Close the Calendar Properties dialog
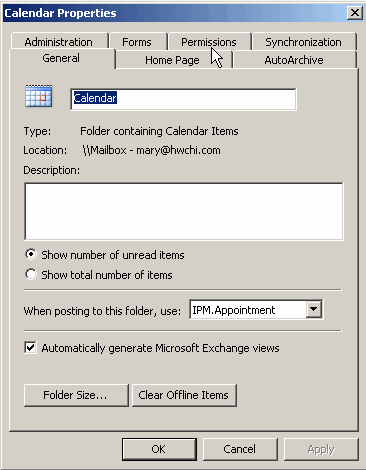This screenshot has width=366, height=470. (355, 13)
